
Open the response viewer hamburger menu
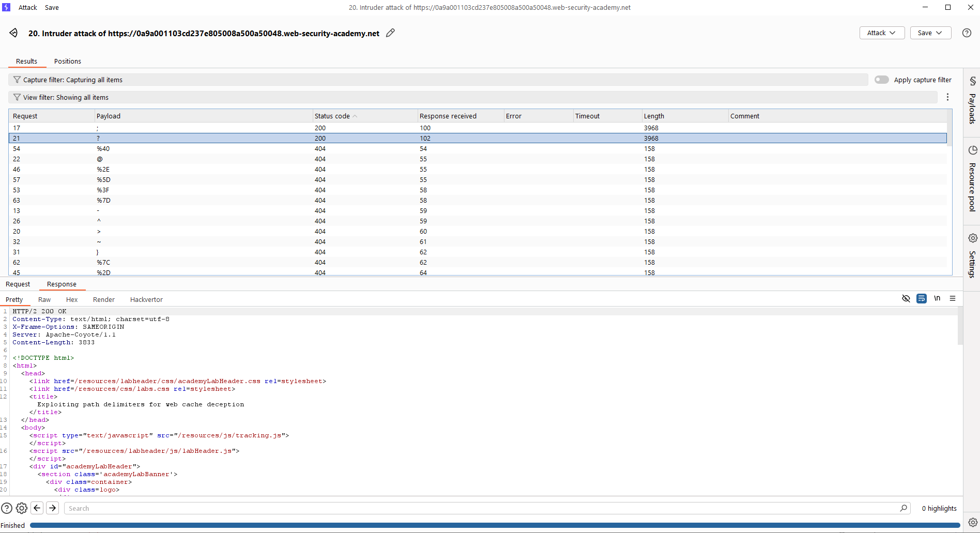click(953, 299)
